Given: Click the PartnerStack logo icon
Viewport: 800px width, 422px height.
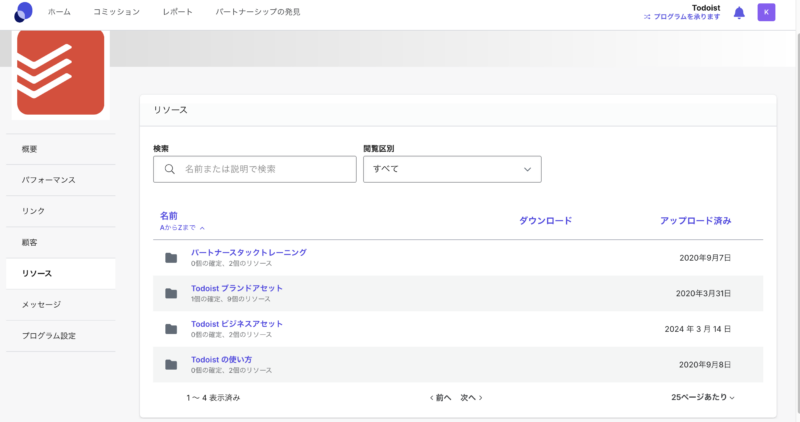Looking at the screenshot, I should pos(23,12).
